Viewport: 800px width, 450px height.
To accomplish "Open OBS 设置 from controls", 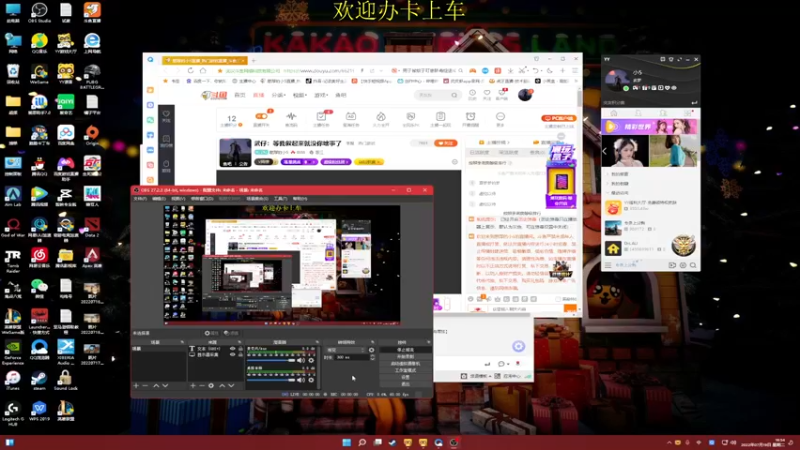I will [405, 377].
